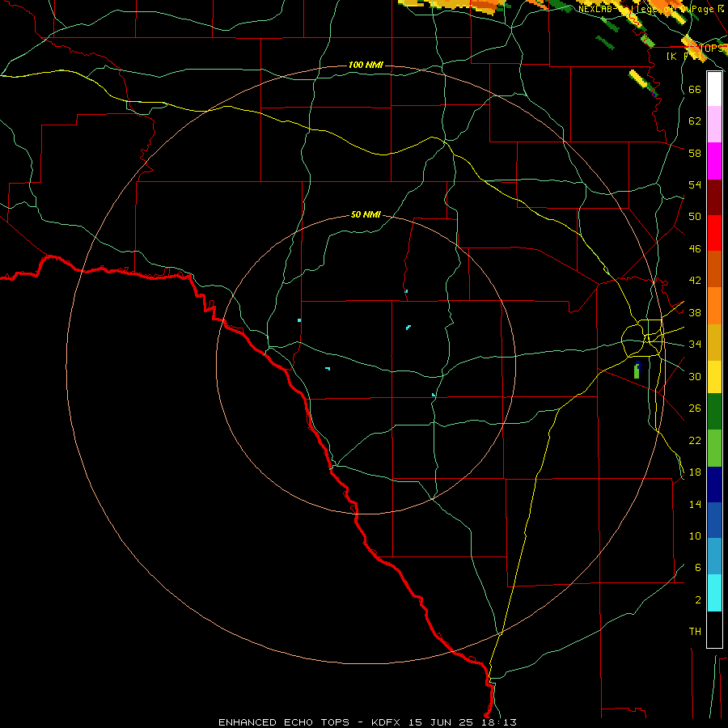Click the scale value '62'
Viewport: 728px width, 728px height.
click(695, 121)
